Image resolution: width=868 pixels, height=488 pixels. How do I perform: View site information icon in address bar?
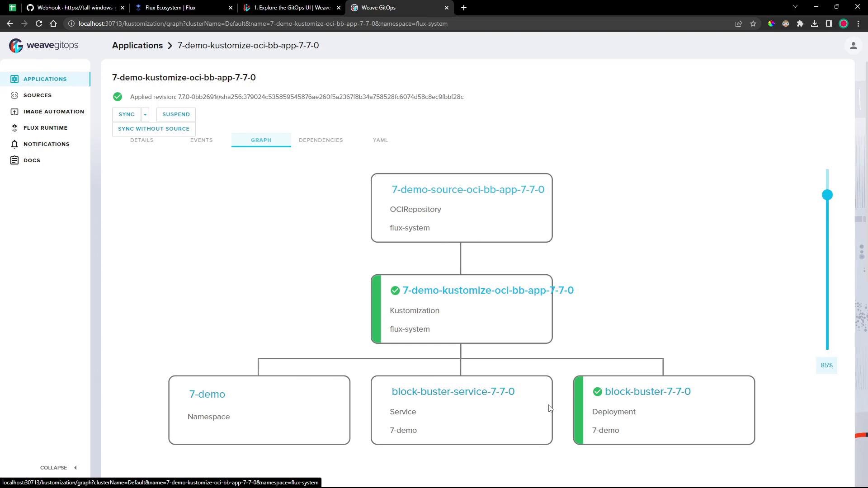point(71,23)
